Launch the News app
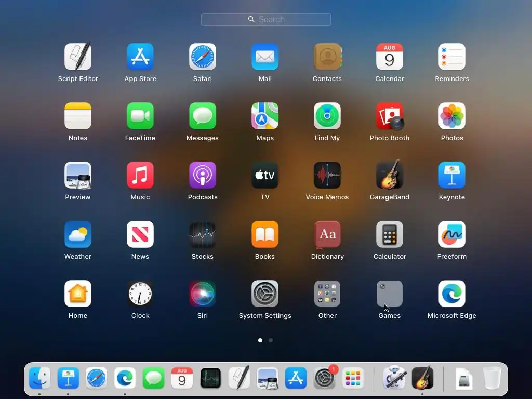The height and width of the screenshot is (399, 532). coord(140,234)
